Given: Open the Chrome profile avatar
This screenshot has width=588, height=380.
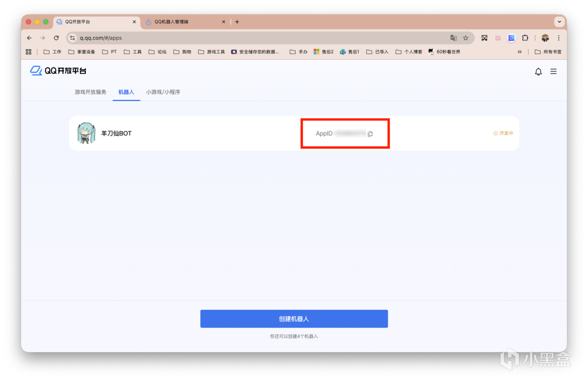Looking at the screenshot, I should coord(545,38).
